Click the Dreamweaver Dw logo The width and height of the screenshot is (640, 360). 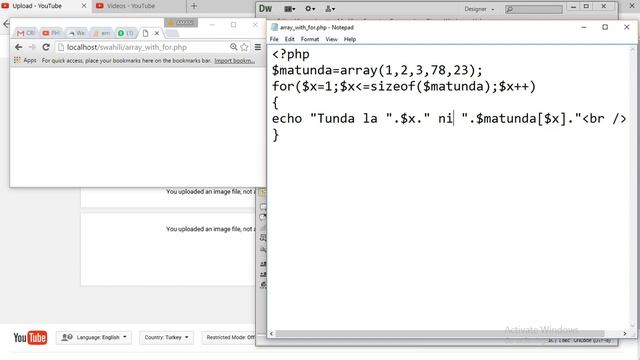pos(265,9)
